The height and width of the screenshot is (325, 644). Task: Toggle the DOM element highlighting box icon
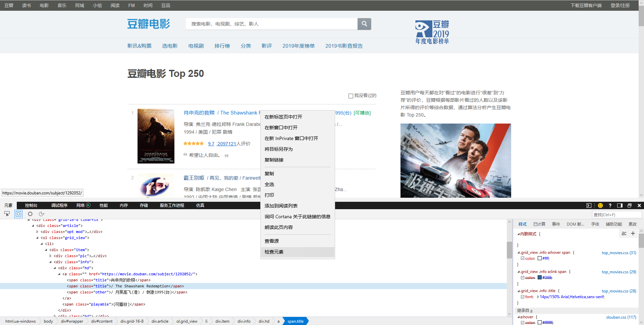click(x=18, y=214)
